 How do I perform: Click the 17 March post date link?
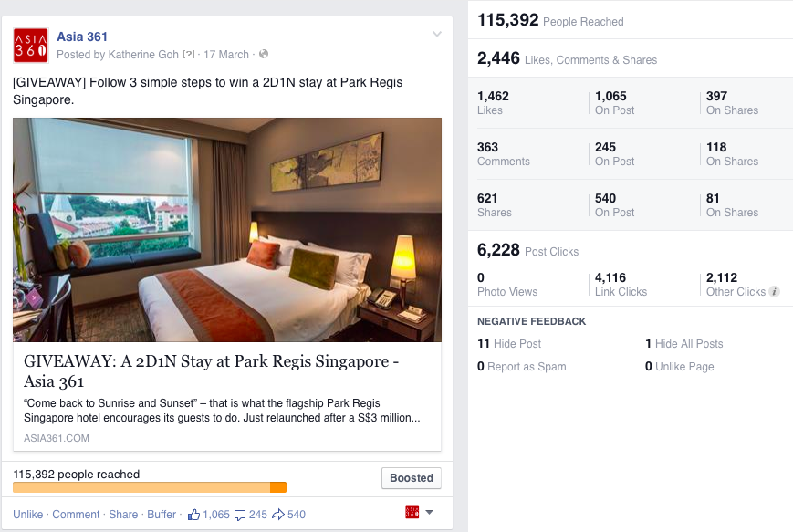click(226, 55)
